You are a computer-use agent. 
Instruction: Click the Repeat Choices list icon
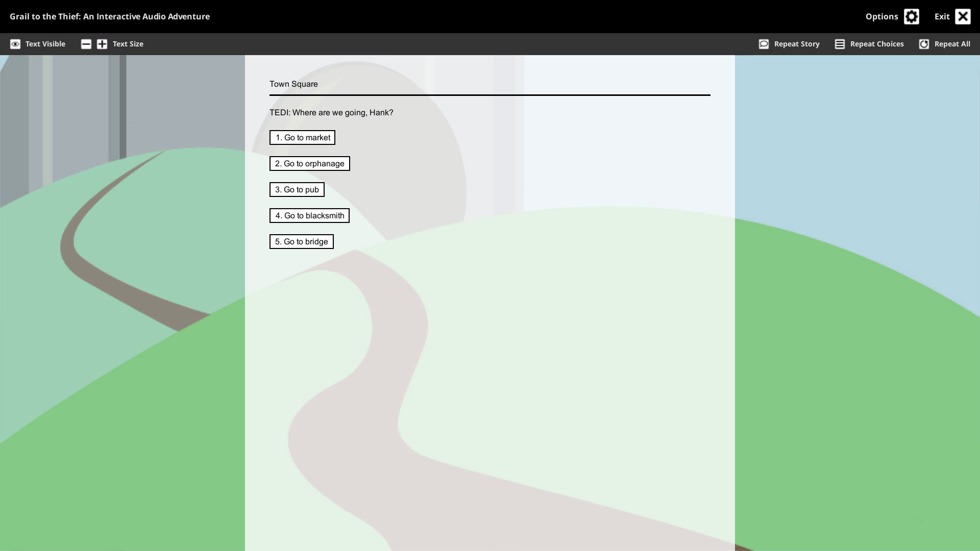point(839,44)
